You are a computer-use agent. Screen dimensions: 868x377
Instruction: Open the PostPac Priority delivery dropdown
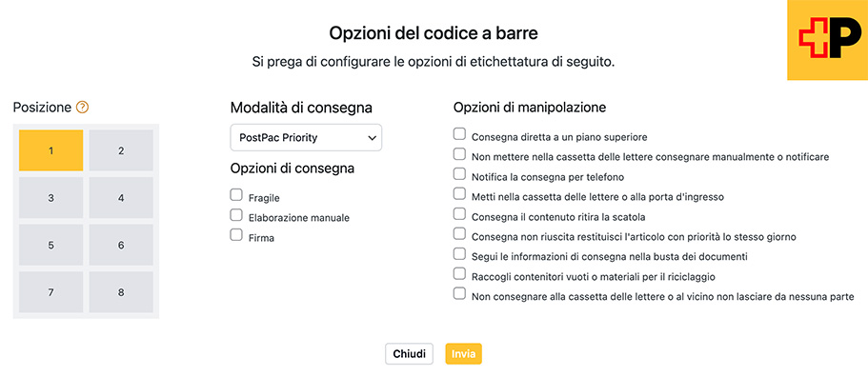(x=306, y=138)
